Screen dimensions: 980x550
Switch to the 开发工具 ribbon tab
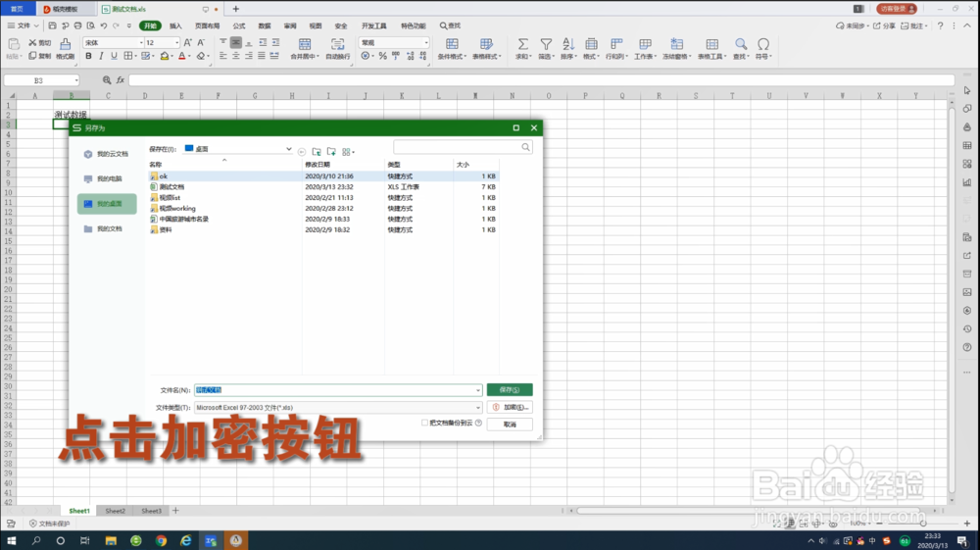[x=373, y=25]
